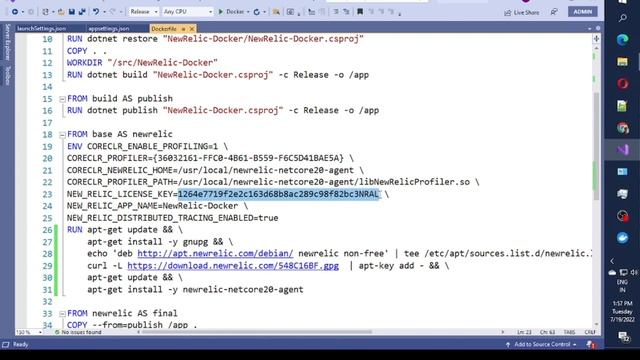Open the zoom level 150% dropdown
Viewport: 640px width, 360px height.
[29, 332]
